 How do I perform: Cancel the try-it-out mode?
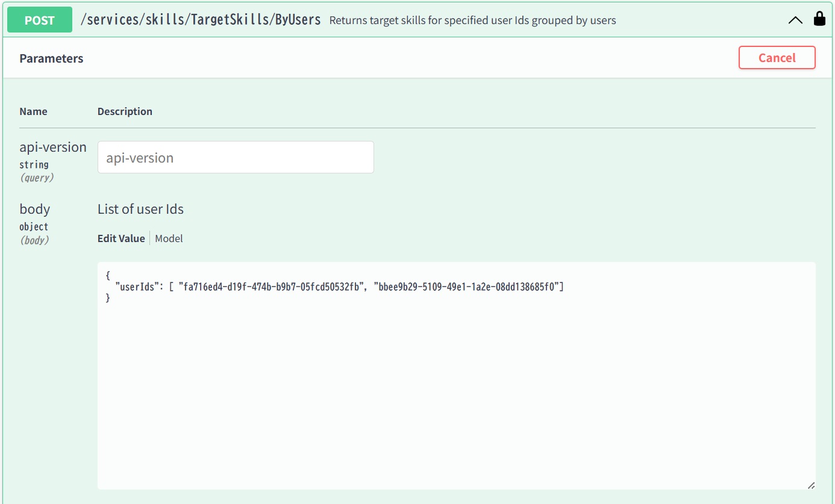(777, 58)
